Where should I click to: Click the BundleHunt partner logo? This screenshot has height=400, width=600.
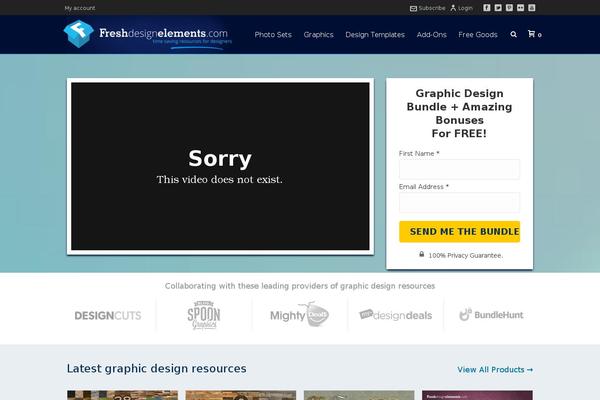pyautogui.click(x=491, y=315)
